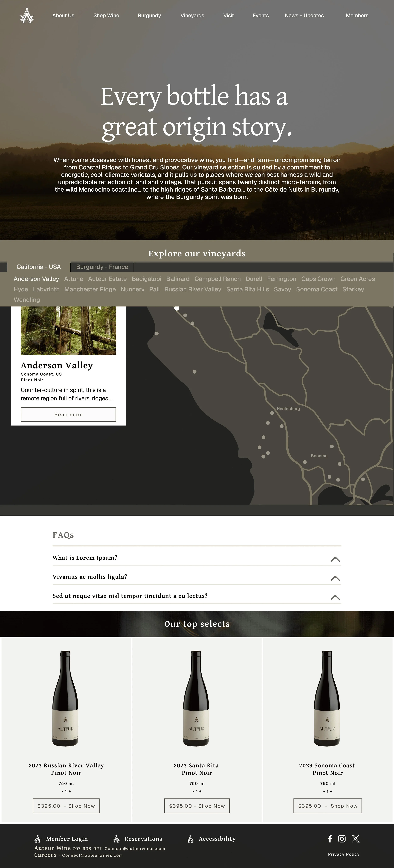
Task: Open the X (Twitter) icon in the footer
Action: (356, 839)
